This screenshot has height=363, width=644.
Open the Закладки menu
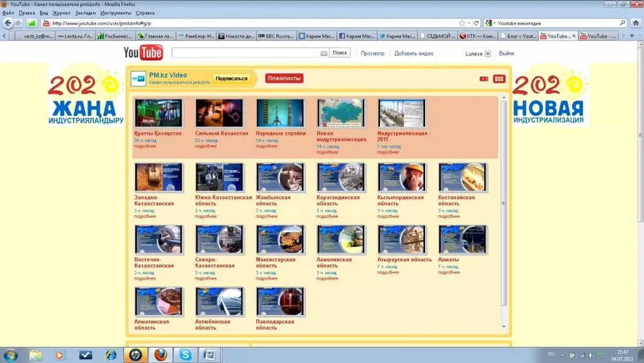[85, 13]
